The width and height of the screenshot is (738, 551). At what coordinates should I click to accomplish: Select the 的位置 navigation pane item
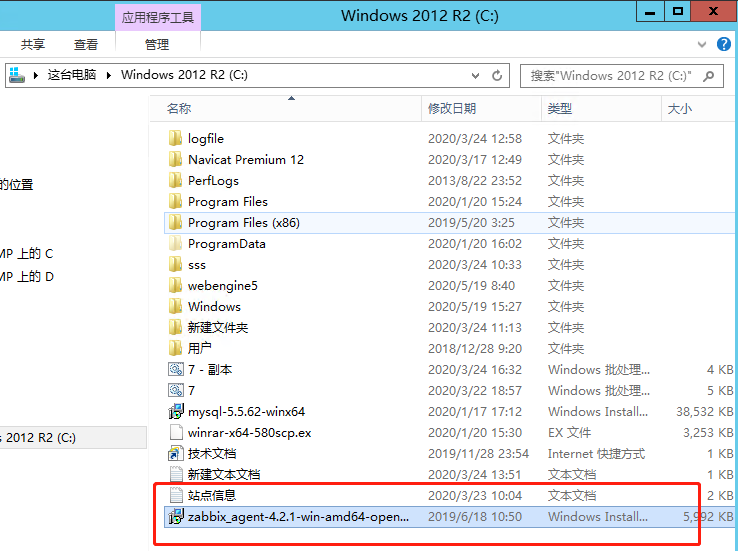16,184
